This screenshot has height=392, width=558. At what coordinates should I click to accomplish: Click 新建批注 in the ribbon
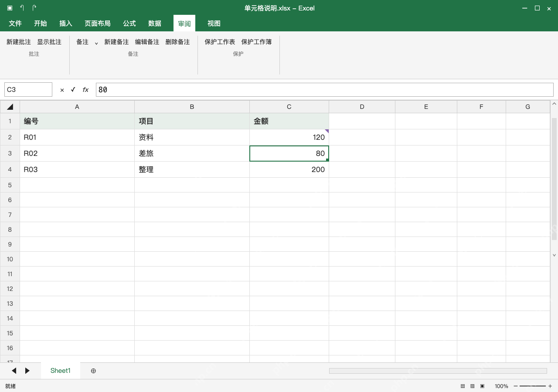(19, 42)
